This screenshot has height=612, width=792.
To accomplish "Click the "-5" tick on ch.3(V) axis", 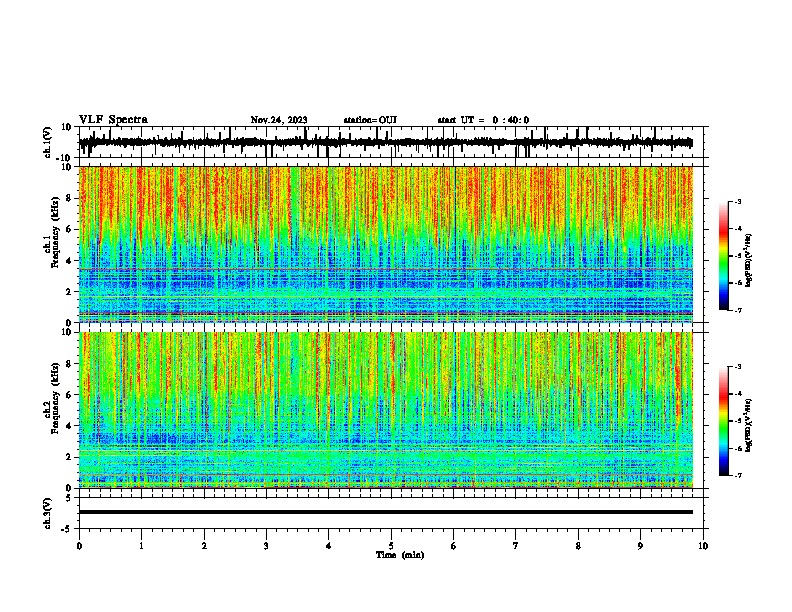I will [x=67, y=529].
